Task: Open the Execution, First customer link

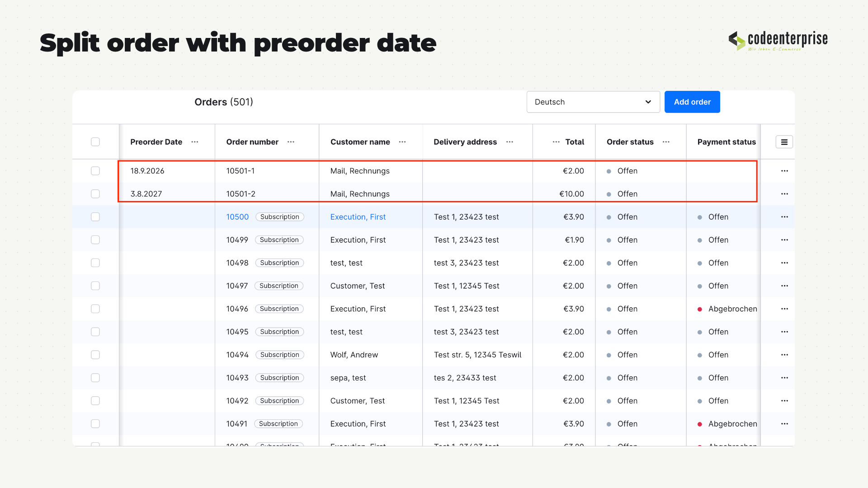Action: [x=358, y=217]
